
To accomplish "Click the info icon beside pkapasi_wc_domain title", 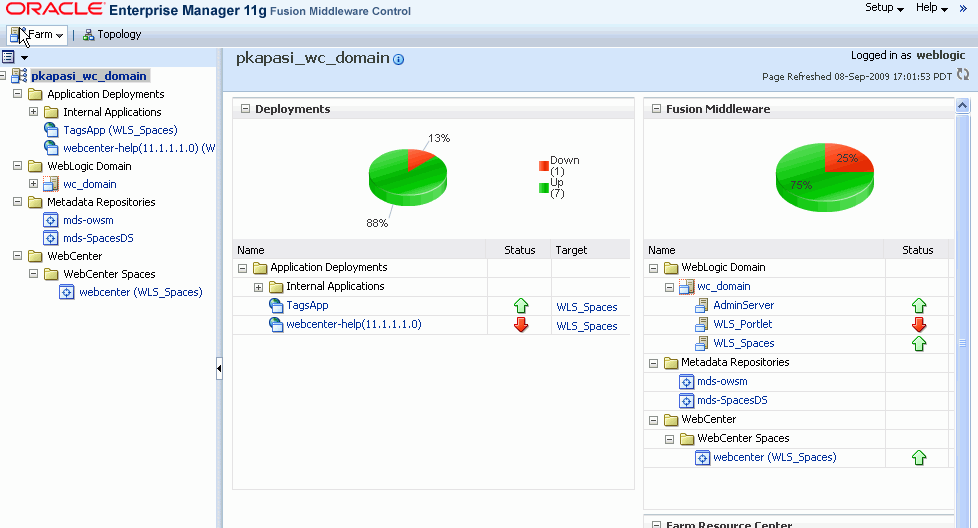I will click(x=399, y=60).
